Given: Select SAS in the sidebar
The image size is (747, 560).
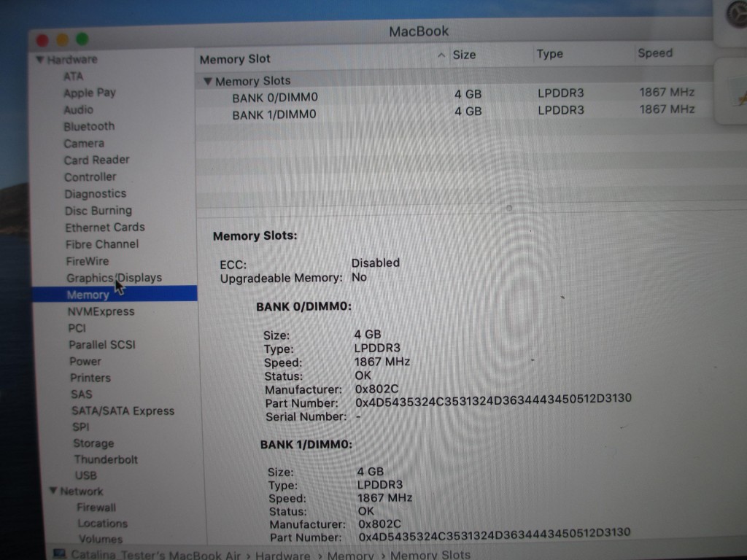Looking at the screenshot, I should (82, 394).
